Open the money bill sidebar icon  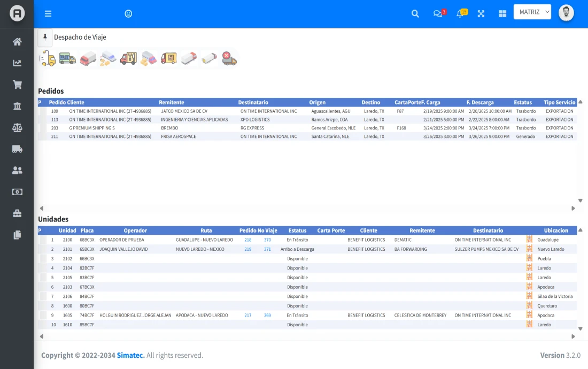click(x=17, y=192)
